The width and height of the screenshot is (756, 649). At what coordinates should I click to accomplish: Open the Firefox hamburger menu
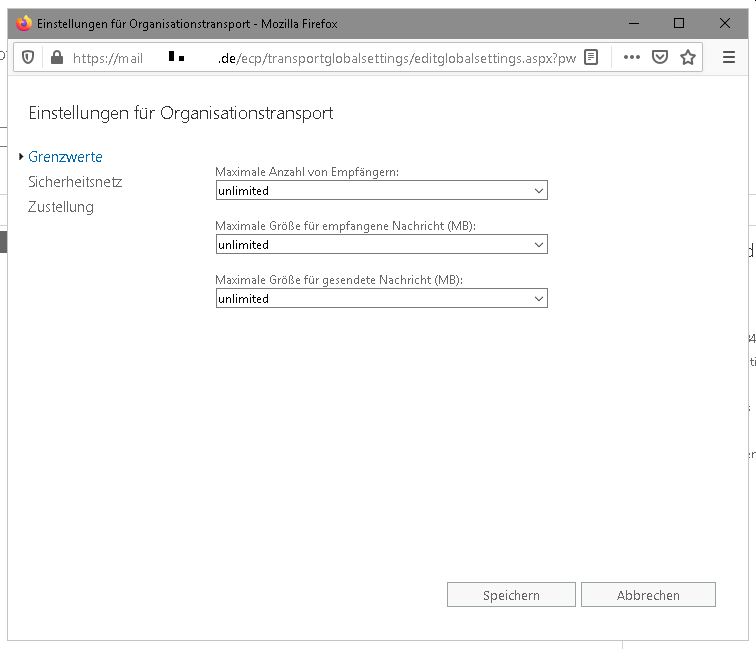(729, 58)
